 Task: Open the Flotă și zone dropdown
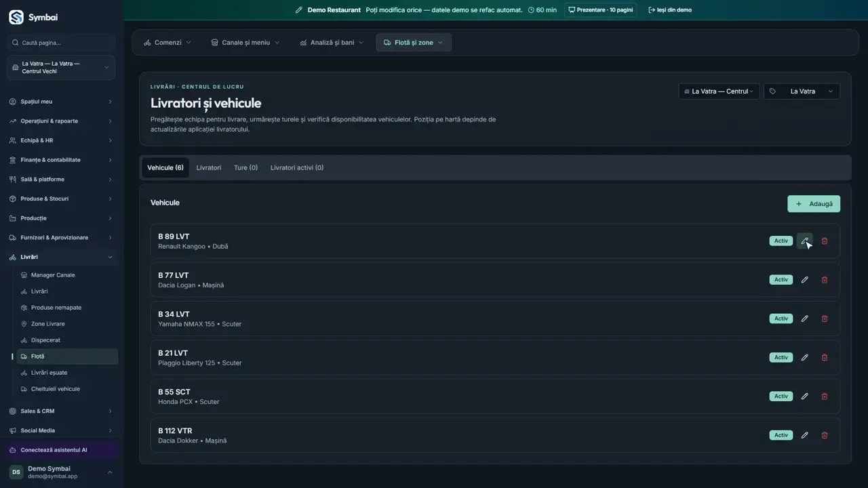tap(414, 42)
